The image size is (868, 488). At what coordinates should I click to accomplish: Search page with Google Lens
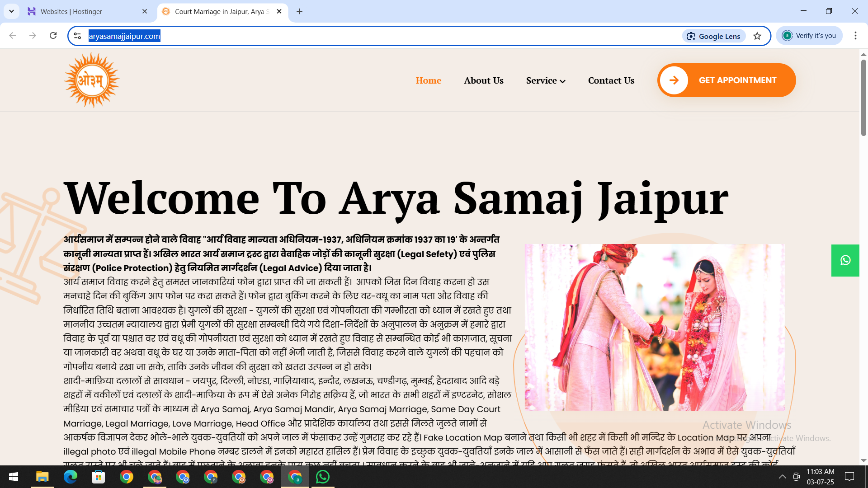click(714, 36)
